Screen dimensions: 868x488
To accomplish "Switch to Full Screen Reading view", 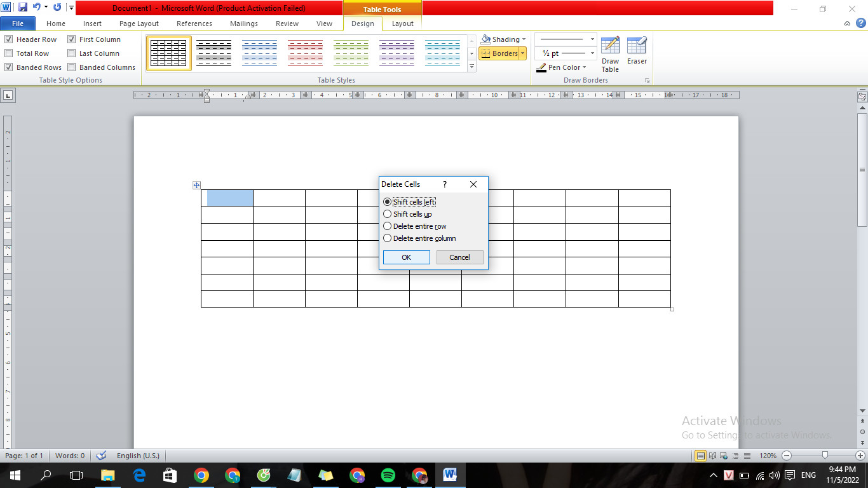I will coord(712,456).
